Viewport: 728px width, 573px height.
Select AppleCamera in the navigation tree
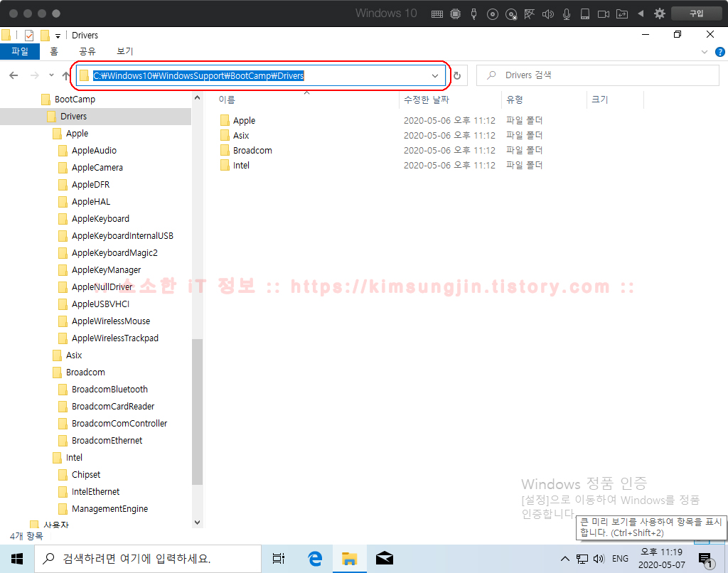tap(97, 168)
